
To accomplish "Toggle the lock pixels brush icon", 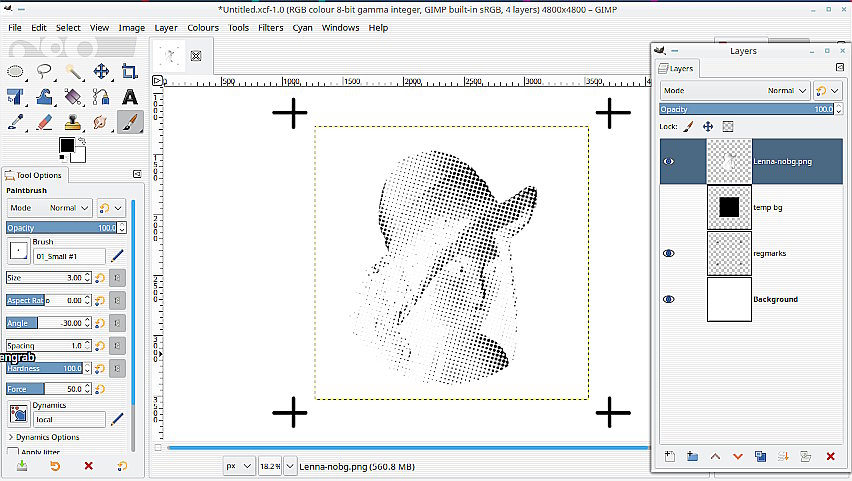I will pyautogui.click(x=688, y=127).
